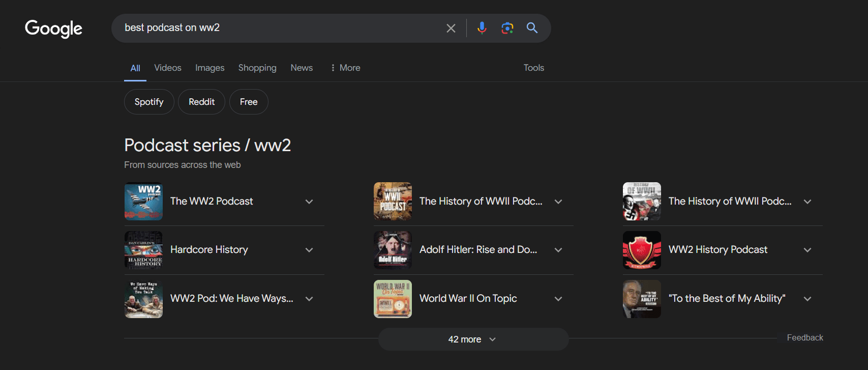Open The WW2 Podcast thumbnail
The height and width of the screenshot is (370, 868).
(x=143, y=202)
